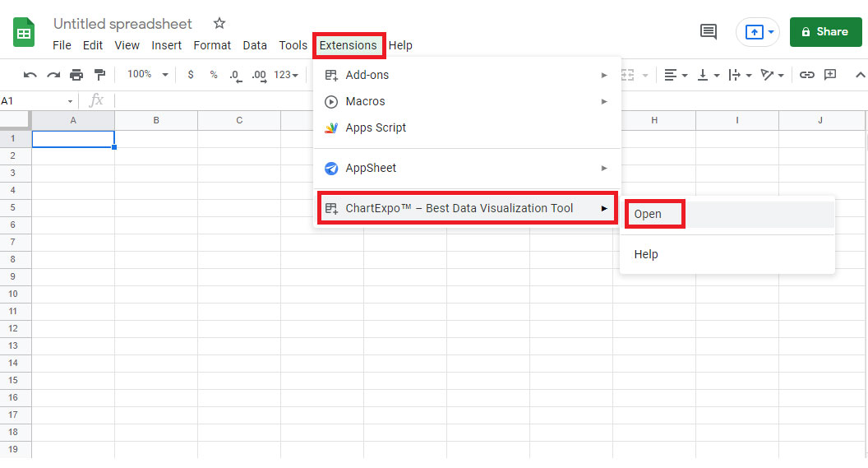This screenshot has width=868, height=468.
Task: Select column C header
Action: [x=239, y=120]
